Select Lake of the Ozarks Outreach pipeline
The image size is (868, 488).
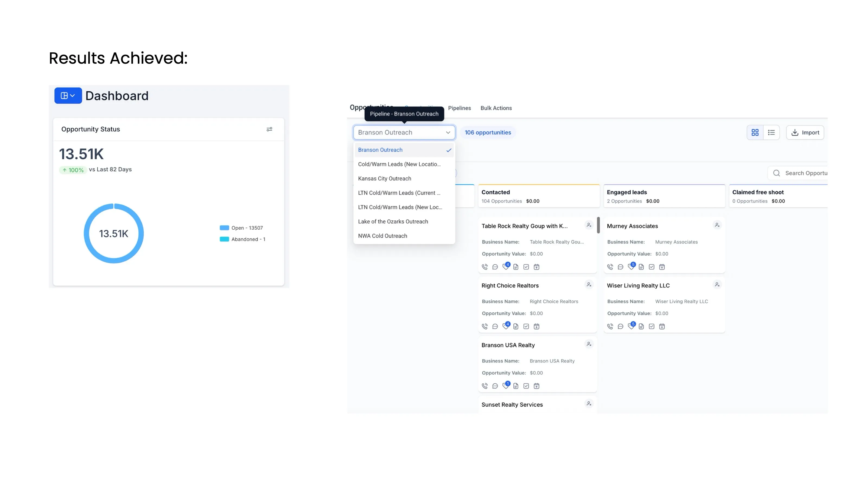tap(404, 221)
